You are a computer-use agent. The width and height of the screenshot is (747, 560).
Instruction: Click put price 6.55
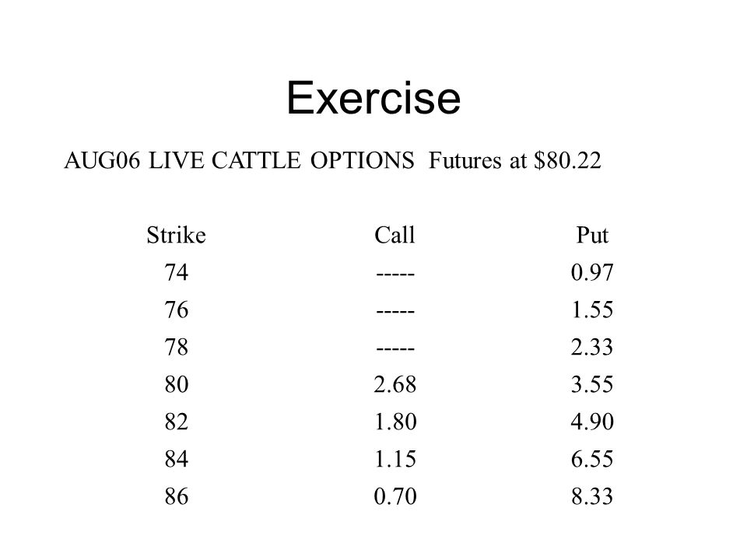tap(592, 459)
